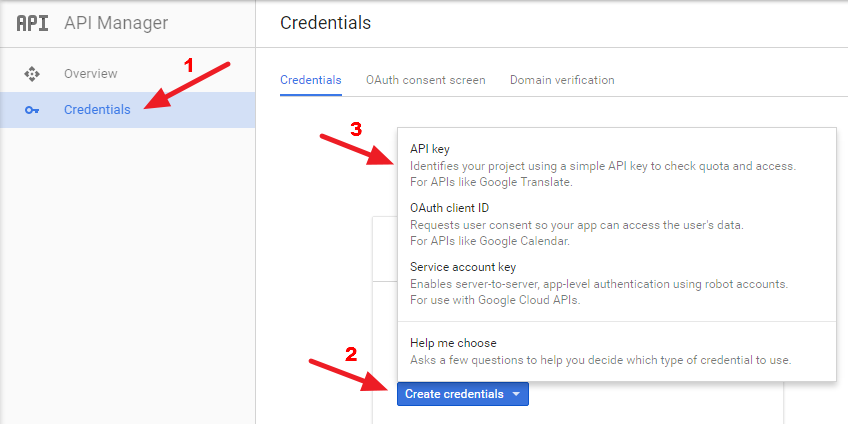
Task: Expand the Create credentials dropdown arrow
Action: (x=516, y=394)
